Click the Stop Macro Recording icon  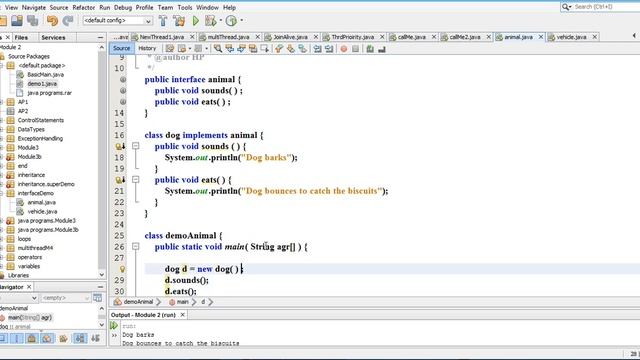click(x=356, y=49)
